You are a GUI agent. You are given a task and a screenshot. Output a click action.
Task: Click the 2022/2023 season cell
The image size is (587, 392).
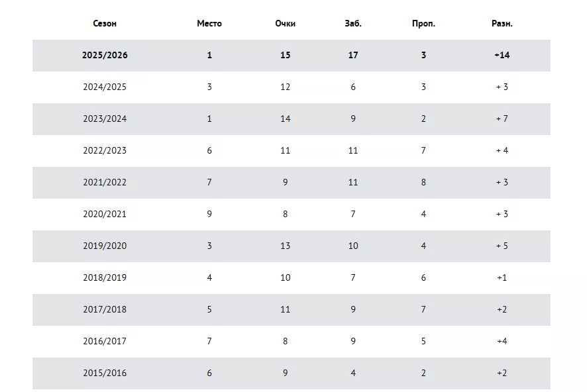(105, 150)
